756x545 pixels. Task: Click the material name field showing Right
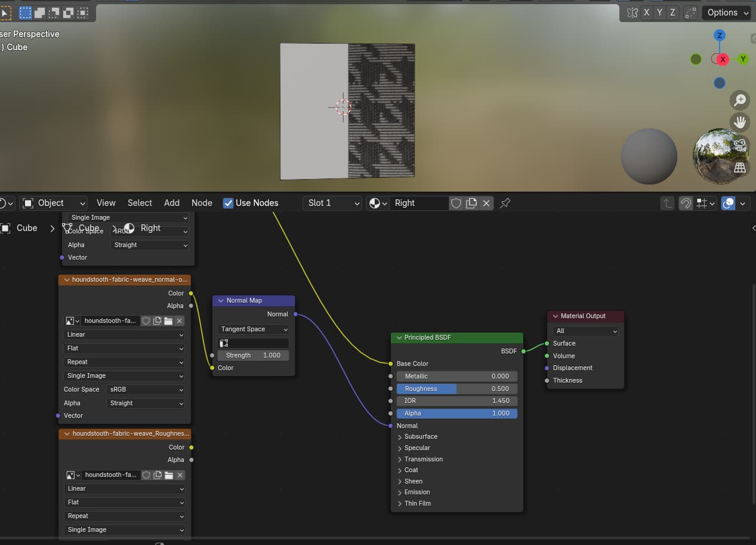(x=419, y=203)
